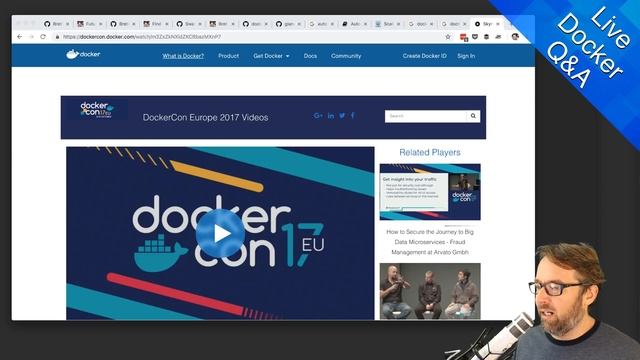Focus the DockerCon videos Search field

click(425, 116)
